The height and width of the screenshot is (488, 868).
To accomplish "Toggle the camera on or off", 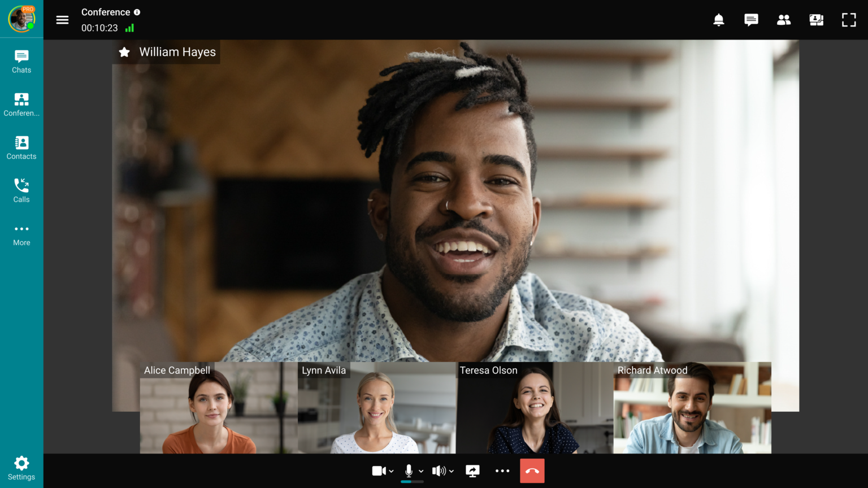I will point(379,471).
